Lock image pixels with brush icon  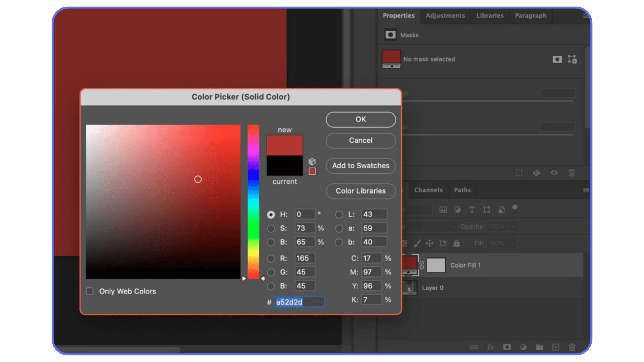(x=417, y=243)
